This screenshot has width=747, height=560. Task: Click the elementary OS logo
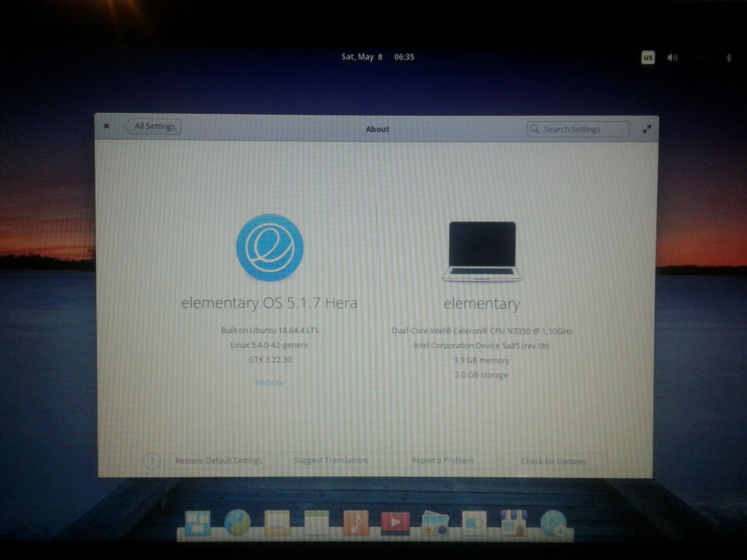[x=270, y=247]
